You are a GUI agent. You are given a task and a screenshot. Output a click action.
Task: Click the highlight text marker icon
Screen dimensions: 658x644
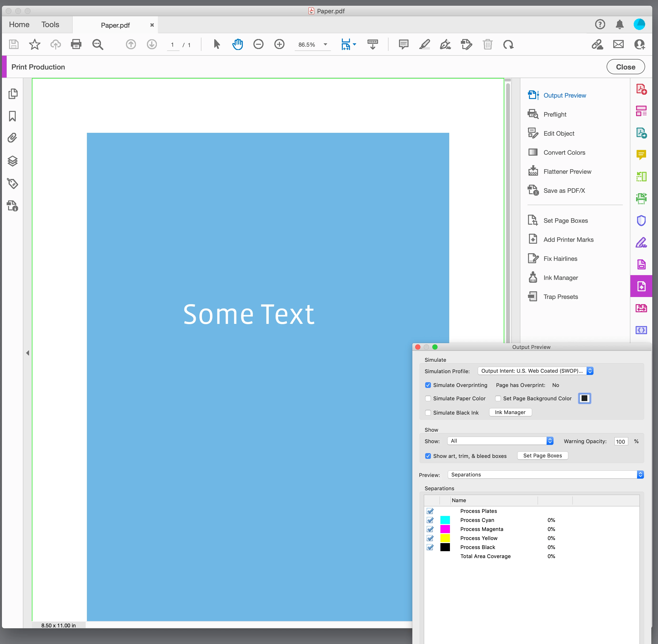tap(424, 44)
